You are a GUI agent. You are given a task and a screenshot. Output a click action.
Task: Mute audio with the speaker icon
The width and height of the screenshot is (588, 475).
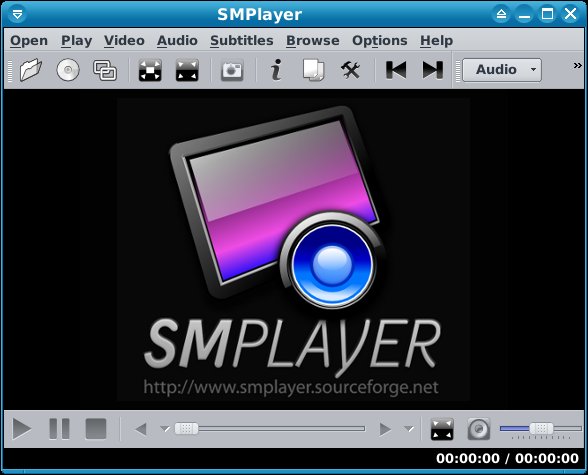pyautogui.click(x=479, y=429)
